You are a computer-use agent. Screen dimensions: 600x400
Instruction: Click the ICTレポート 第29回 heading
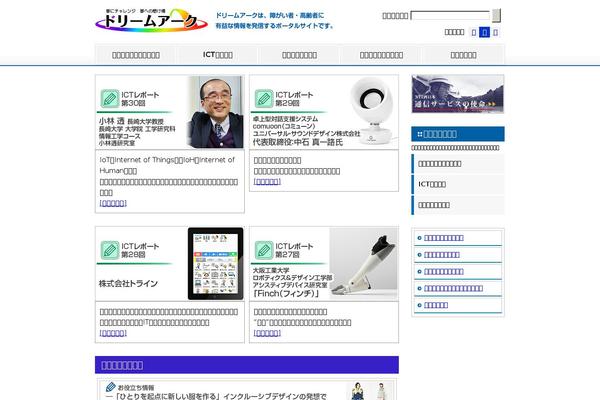click(x=294, y=99)
